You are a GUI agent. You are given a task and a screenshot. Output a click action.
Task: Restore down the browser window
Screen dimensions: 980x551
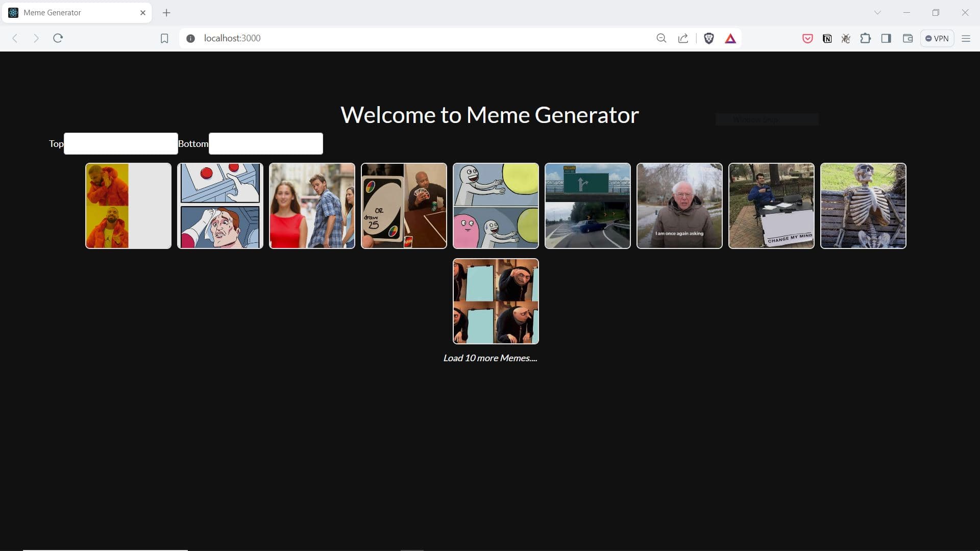(936, 13)
